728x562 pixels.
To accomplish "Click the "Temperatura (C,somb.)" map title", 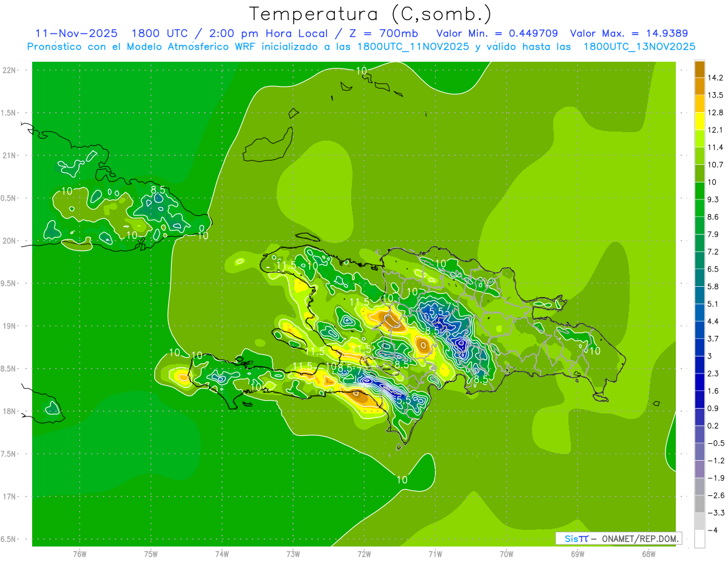I will [371, 15].
